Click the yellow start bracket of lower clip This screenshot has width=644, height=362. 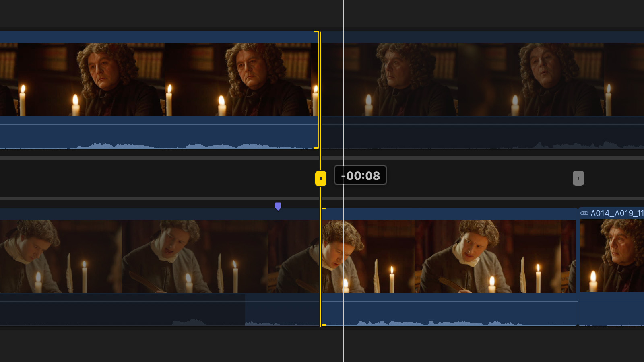tap(324, 267)
